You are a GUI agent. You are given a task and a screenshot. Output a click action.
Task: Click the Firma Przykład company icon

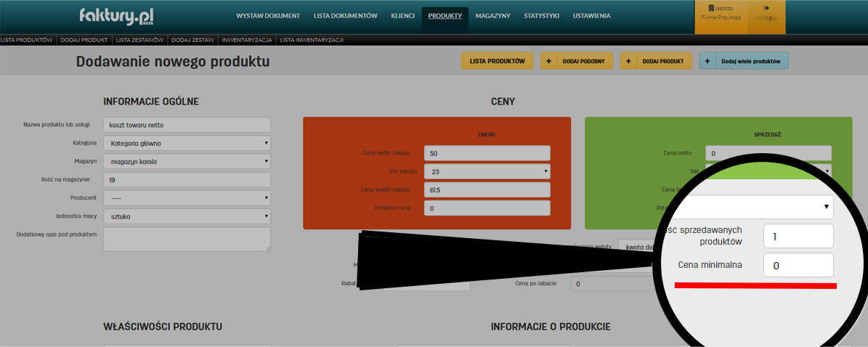tap(711, 8)
